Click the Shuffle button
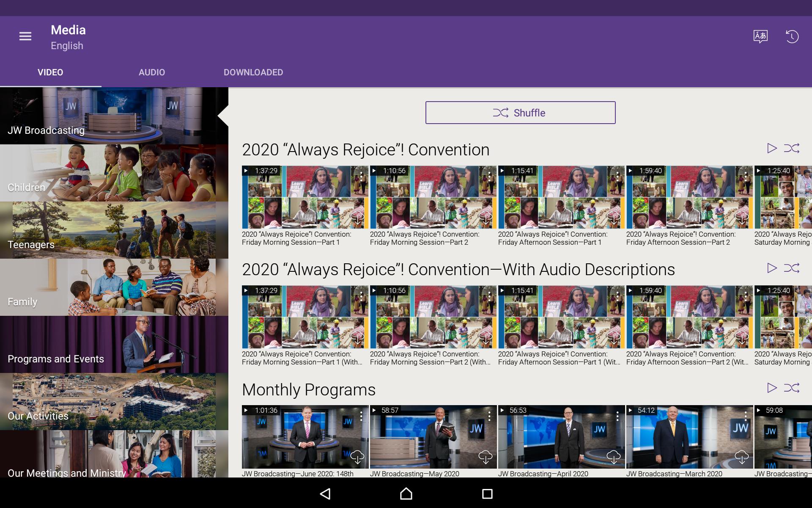 (x=520, y=113)
